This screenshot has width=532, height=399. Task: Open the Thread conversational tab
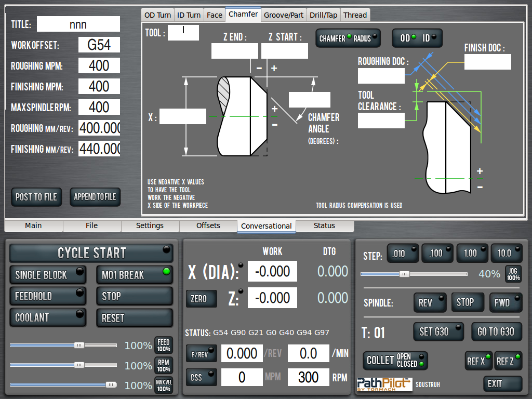pyautogui.click(x=355, y=15)
